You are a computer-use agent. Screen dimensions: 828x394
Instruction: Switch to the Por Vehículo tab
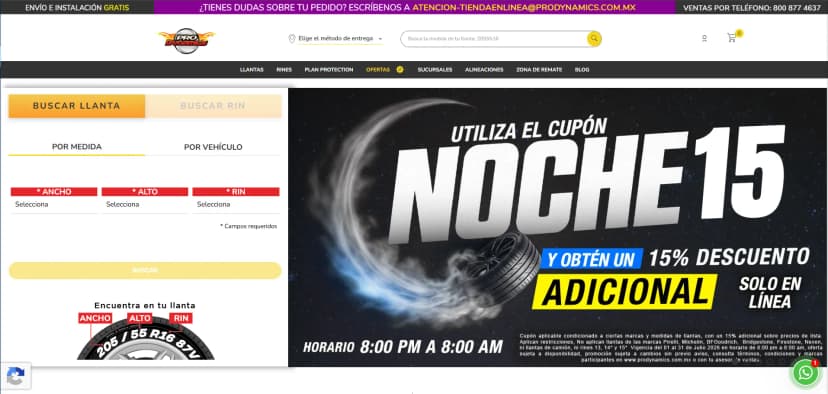coord(213,147)
